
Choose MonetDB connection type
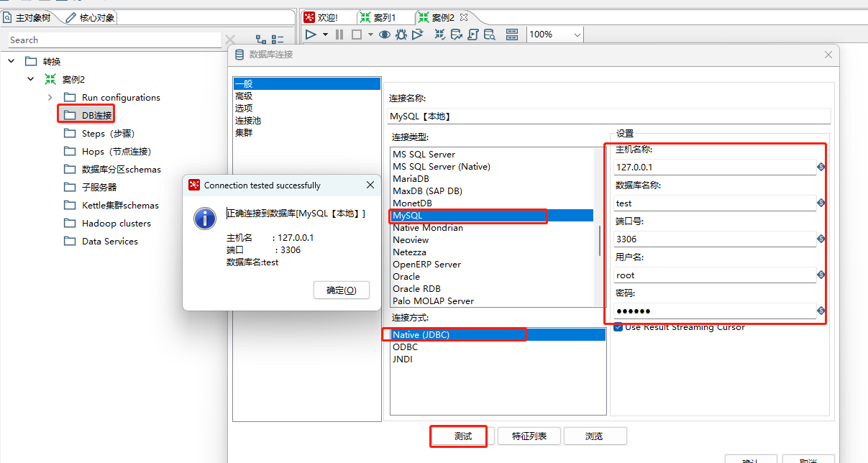coord(412,203)
